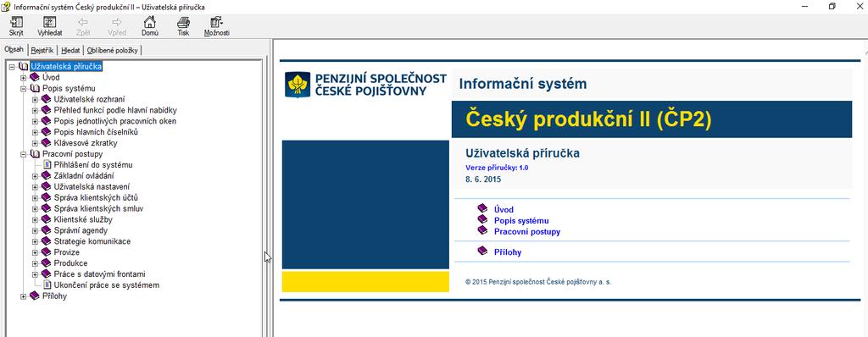Click the Informační systém heading

[x=522, y=84]
